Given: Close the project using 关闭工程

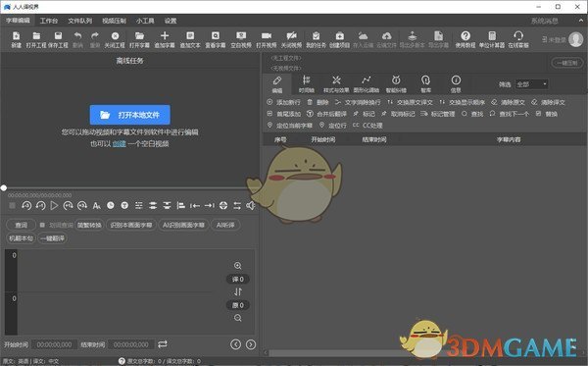Looking at the screenshot, I should click(115, 39).
